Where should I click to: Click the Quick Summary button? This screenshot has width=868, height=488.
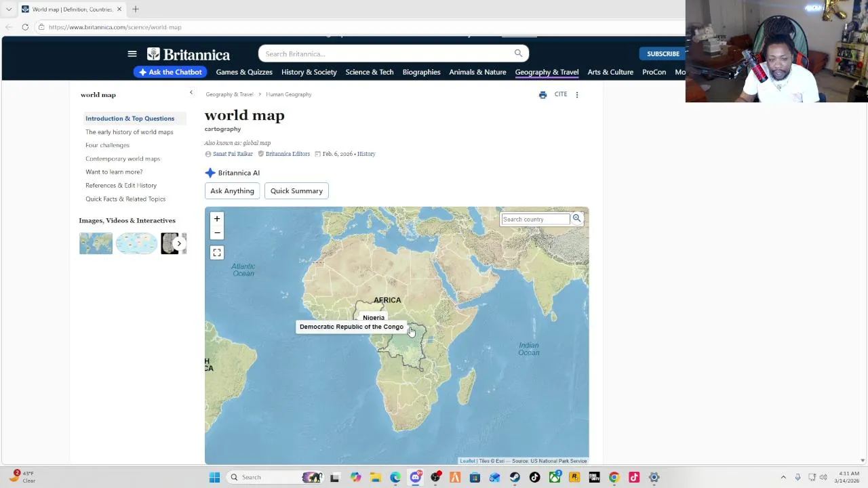(x=296, y=191)
